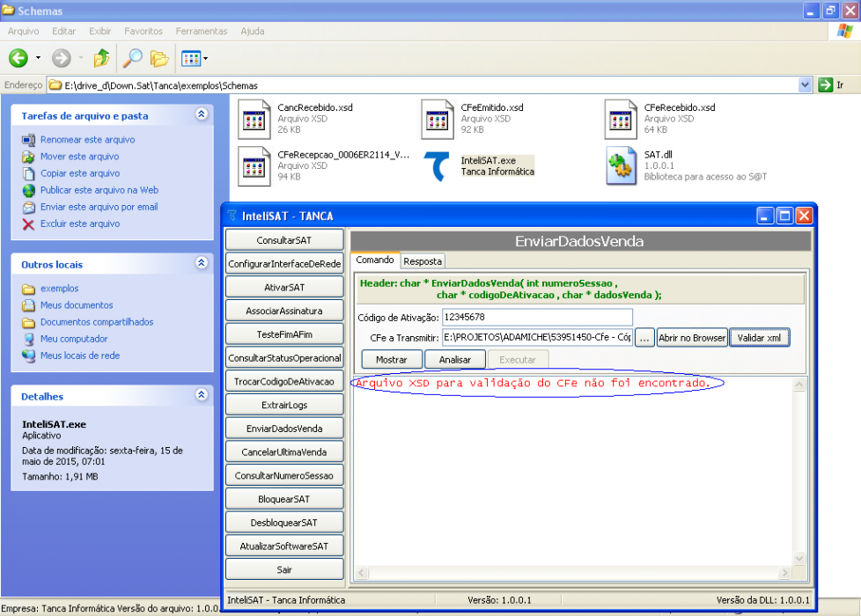The image size is (861, 616).
Task: Open the Ferramentas menu
Action: coord(201,32)
